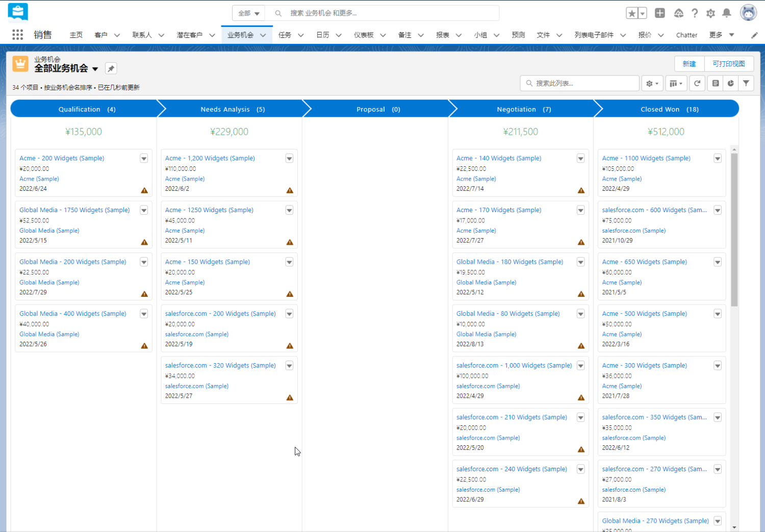This screenshot has height=532, width=765.
Task: Open the 预测 tab
Action: point(518,35)
